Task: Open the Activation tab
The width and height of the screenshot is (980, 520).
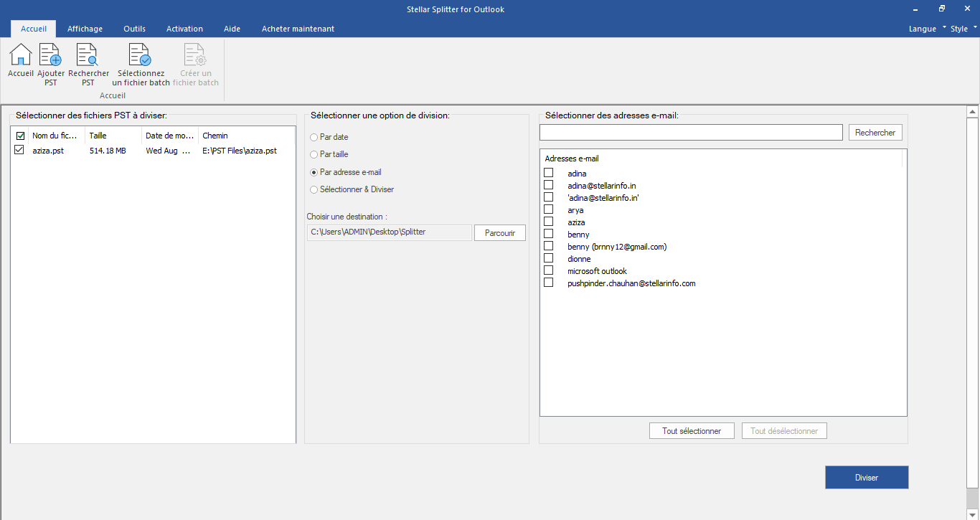Action: point(184,29)
